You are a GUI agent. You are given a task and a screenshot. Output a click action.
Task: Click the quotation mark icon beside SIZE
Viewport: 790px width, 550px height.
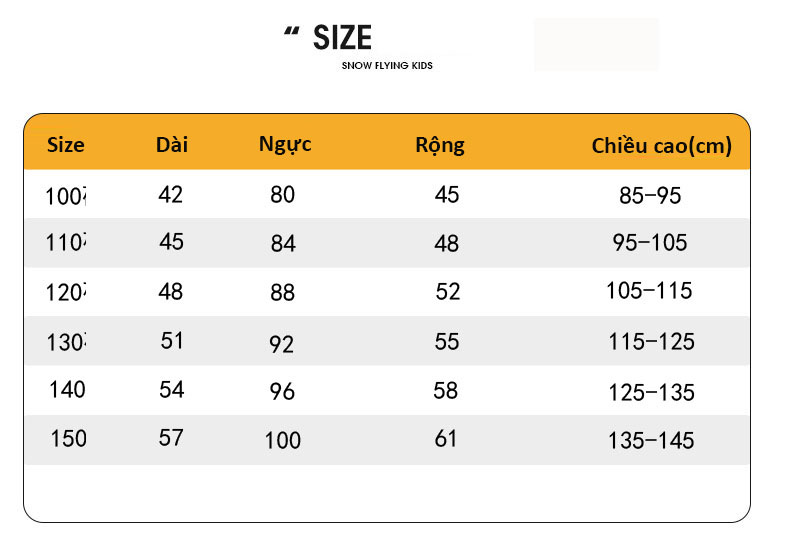(x=291, y=31)
